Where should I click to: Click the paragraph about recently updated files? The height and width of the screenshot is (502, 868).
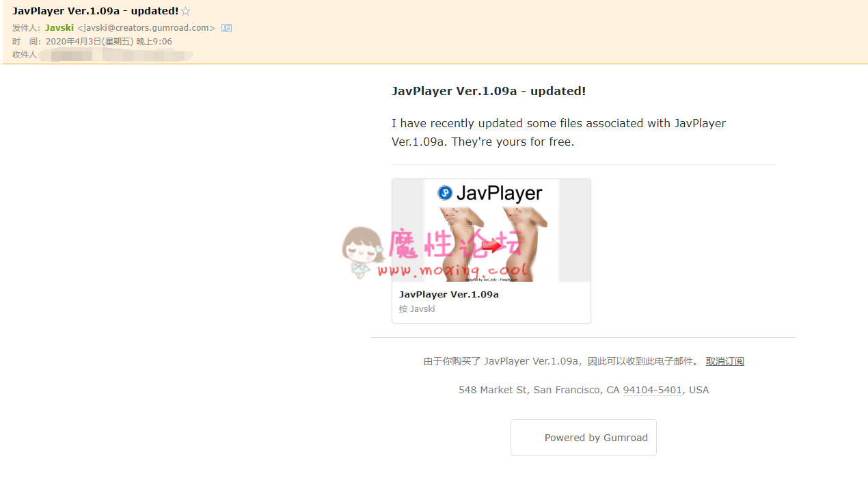pyautogui.click(x=559, y=133)
